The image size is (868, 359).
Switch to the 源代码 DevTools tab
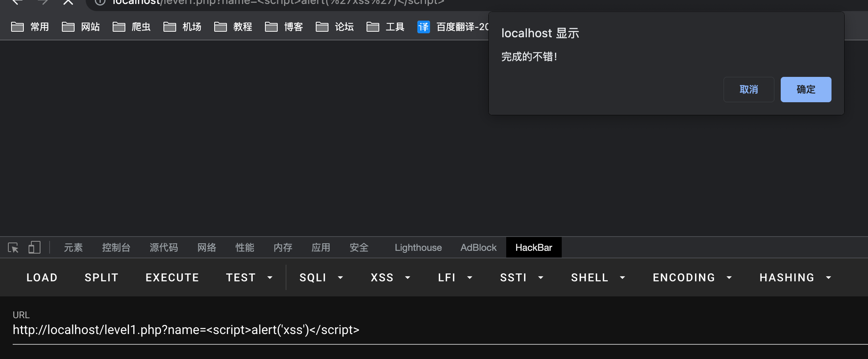tap(164, 248)
